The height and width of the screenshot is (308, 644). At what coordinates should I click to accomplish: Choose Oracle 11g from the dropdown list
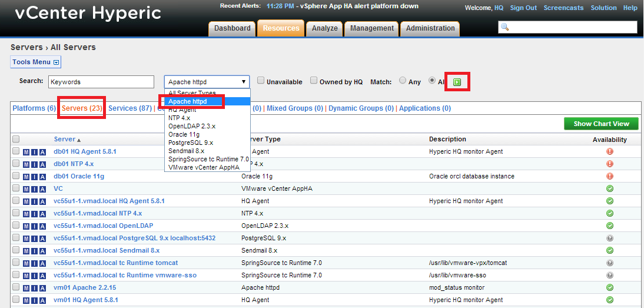207,134
